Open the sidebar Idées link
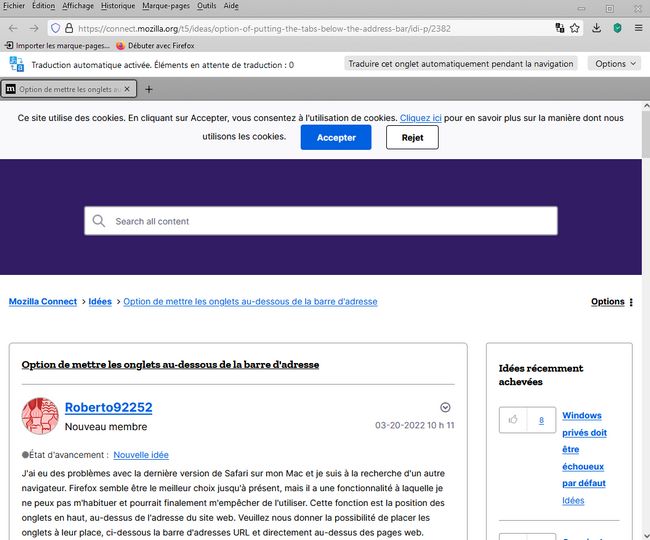The height and width of the screenshot is (540, 650). tap(573, 500)
